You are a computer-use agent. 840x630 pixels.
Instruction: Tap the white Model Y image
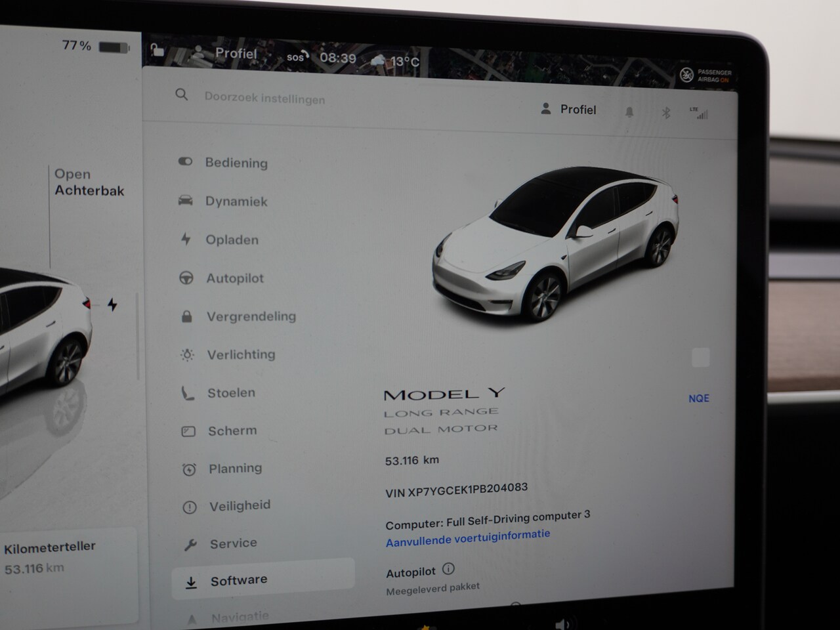[x=555, y=243]
